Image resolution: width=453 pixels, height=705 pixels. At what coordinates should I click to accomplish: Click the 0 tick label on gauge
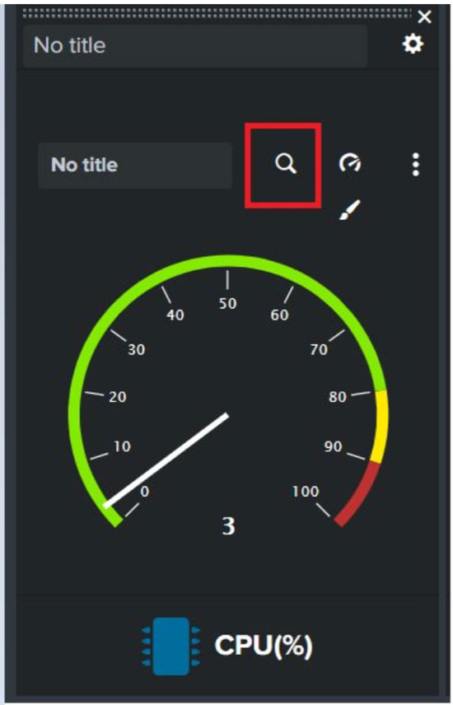tap(144, 491)
